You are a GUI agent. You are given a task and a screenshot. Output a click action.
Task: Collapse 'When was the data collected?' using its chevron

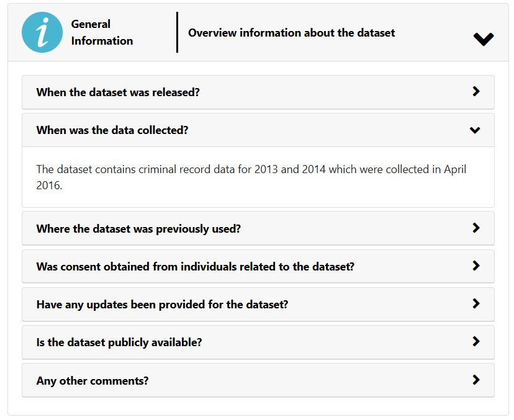pyautogui.click(x=476, y=130)
